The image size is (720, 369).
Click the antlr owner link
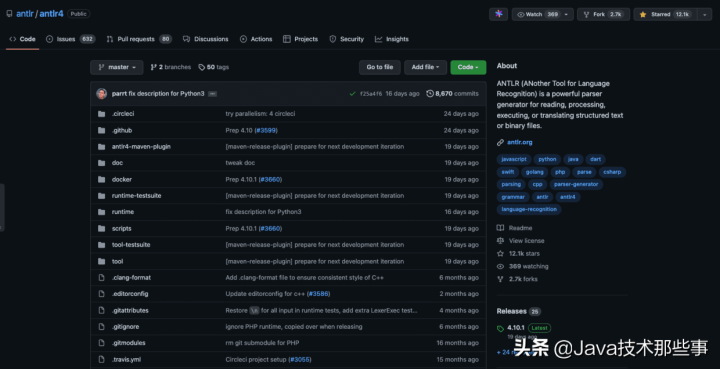click(25, 14)
